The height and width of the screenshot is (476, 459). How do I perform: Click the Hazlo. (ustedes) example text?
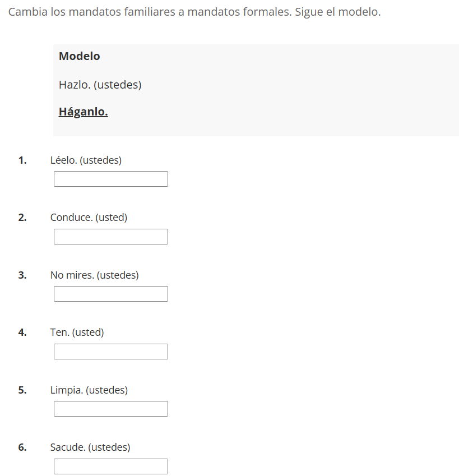click(x=100, y=85)
